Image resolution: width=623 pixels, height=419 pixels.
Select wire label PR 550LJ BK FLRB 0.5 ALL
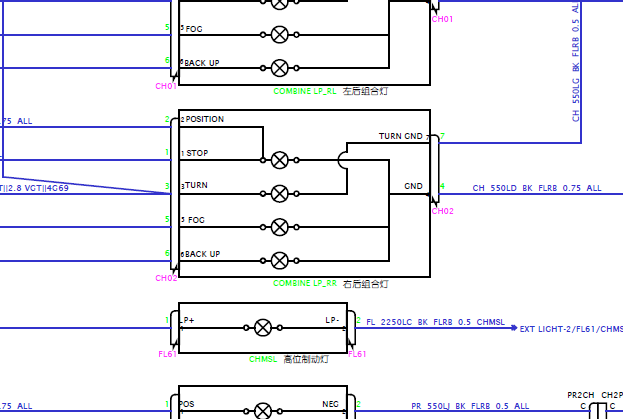coord(470,406)
